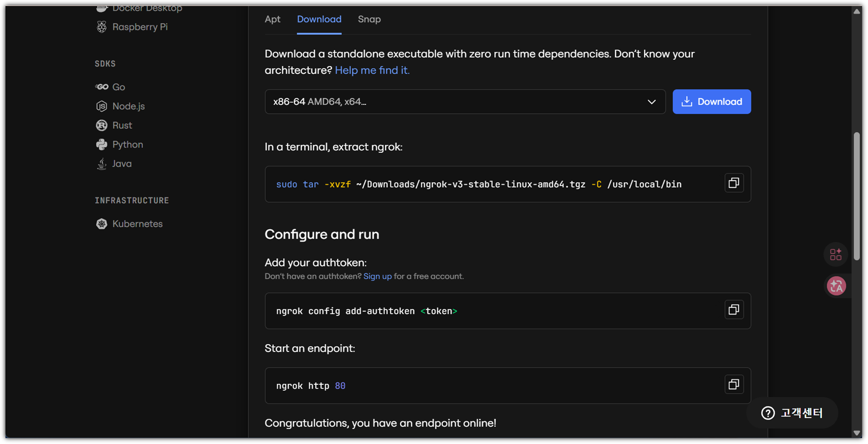
Task: Open the Java SDK page
Action: click(122, 164)
